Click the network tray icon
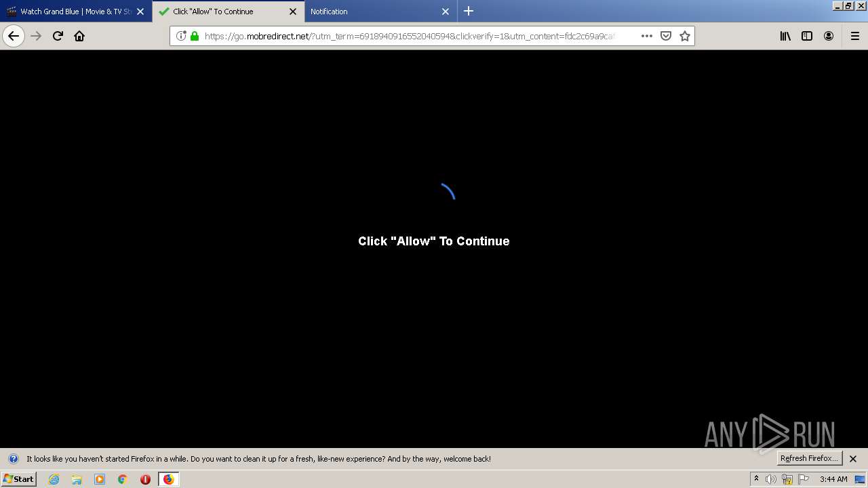 pyautogui.click(x=787, y=479)
